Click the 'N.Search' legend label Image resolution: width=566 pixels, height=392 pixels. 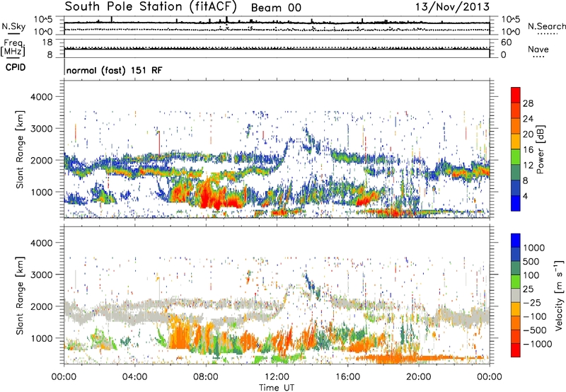tap(546, 26)
